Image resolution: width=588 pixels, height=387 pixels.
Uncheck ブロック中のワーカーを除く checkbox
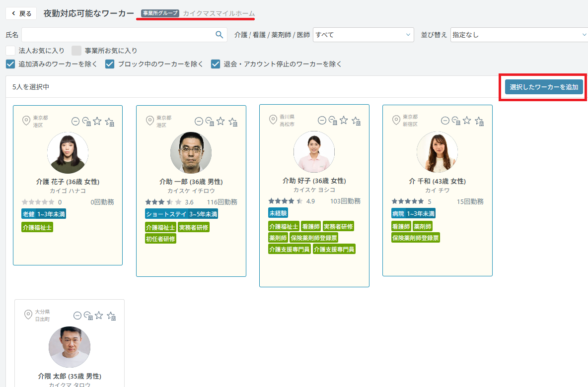[x=109, y=64]
